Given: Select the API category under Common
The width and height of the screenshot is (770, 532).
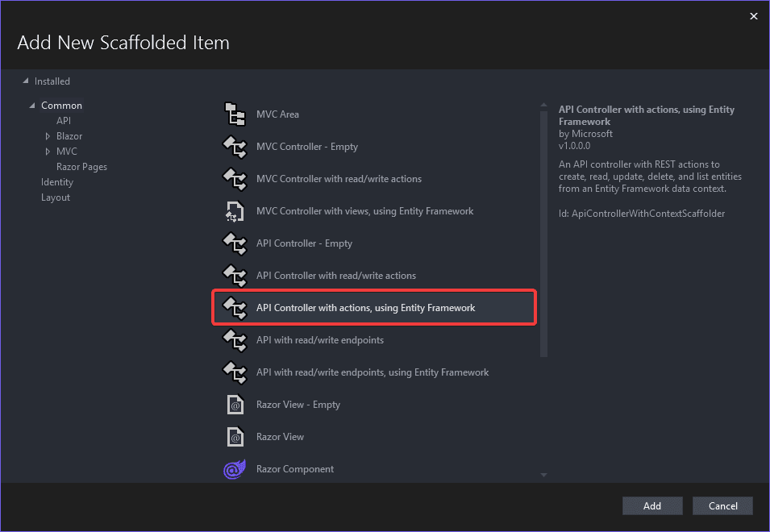Looking at the screenshot, I should tap(64, 120).
